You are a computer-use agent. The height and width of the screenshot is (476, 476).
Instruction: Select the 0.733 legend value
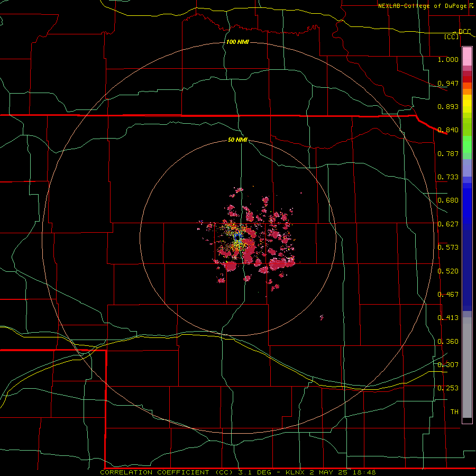448,177
